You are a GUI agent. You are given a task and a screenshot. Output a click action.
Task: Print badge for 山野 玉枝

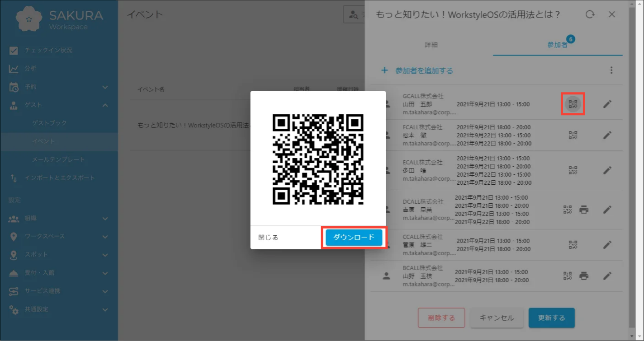coord(584,276)
